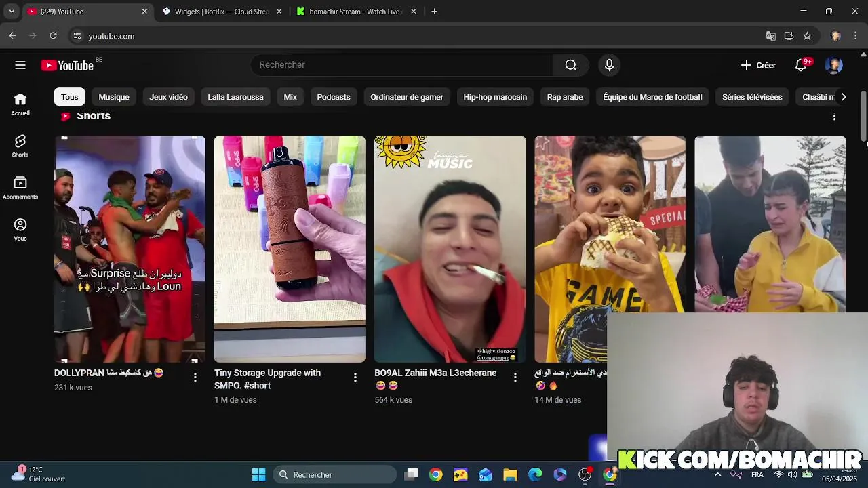Open the YouTube guide hamburger menu
Image resolution: width=868 pixels, height=488 pixels.
click(20, 65)
